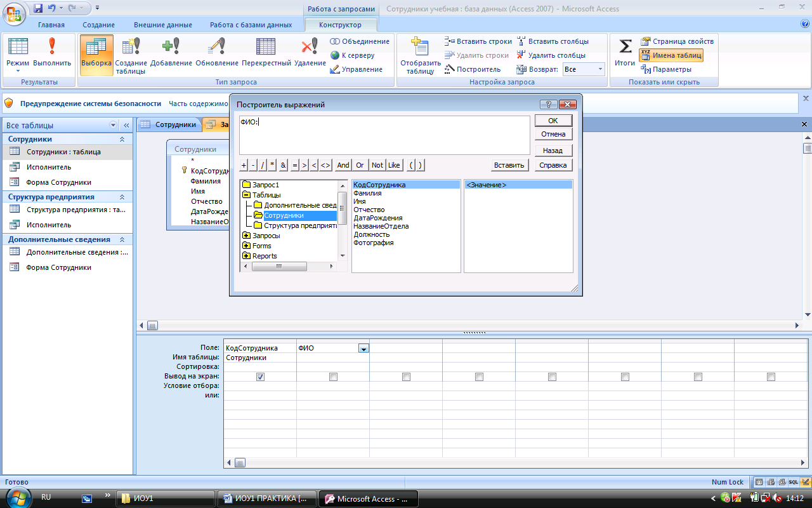Click the Назад button
The width and height of the screenshot is (812, 508).
click(x=553, y=150)
